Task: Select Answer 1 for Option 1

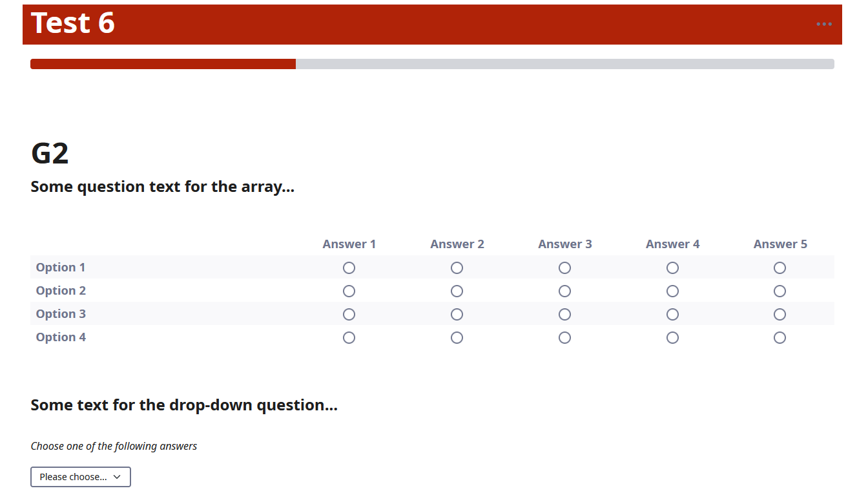Action: [x=349, y=268]
